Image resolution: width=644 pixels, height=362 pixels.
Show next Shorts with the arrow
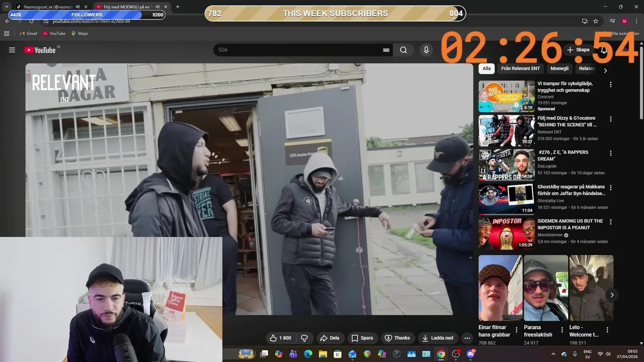pos(612,295)
